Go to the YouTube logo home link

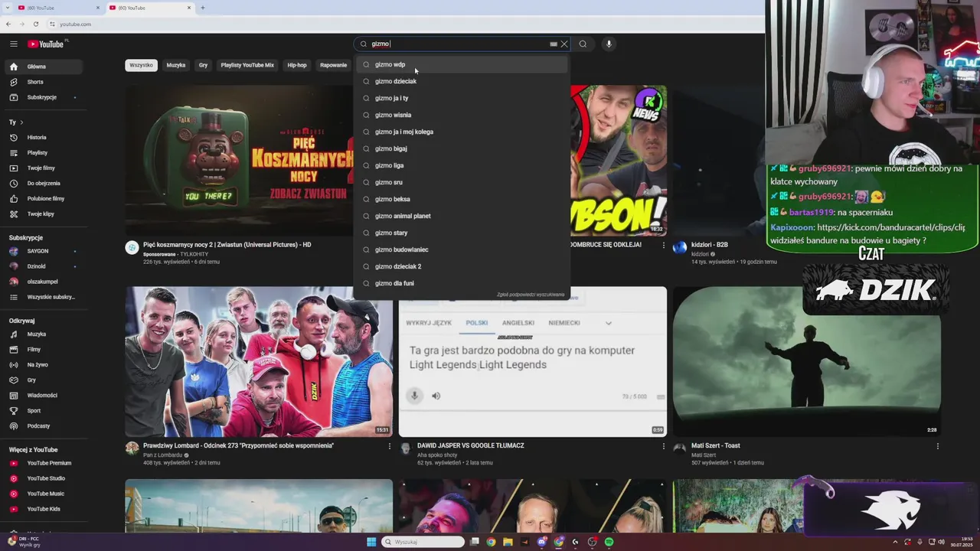click(x=46, y=44)
